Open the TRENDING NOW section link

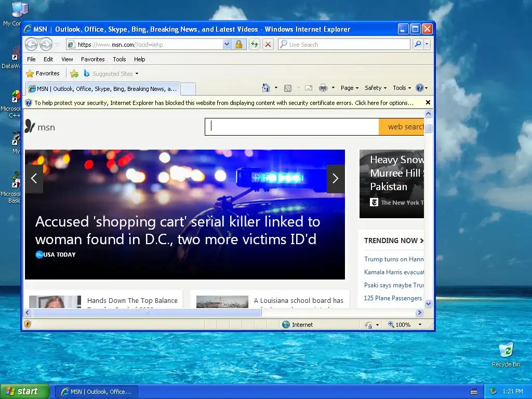click(x=394, y=241)
